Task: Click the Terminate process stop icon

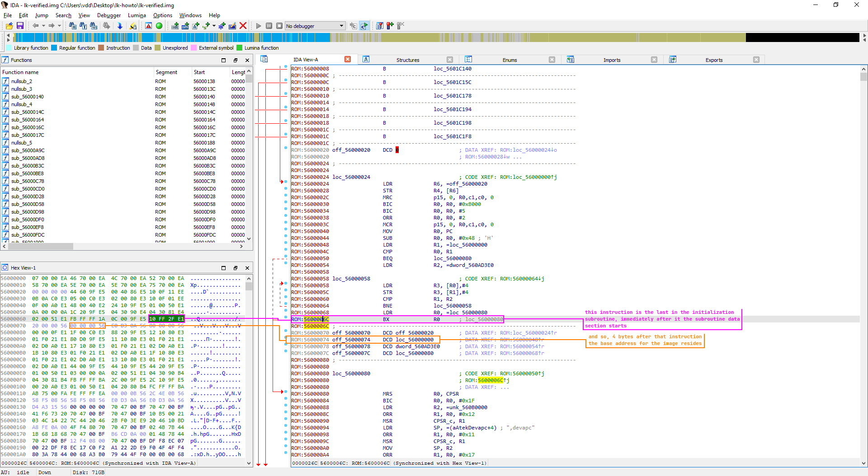Action: [279, 26]
